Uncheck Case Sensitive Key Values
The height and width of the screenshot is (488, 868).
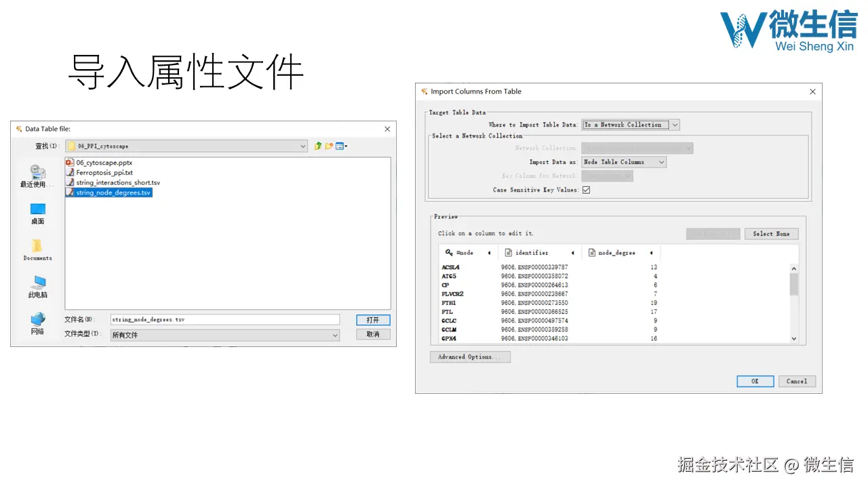(586, 190)
